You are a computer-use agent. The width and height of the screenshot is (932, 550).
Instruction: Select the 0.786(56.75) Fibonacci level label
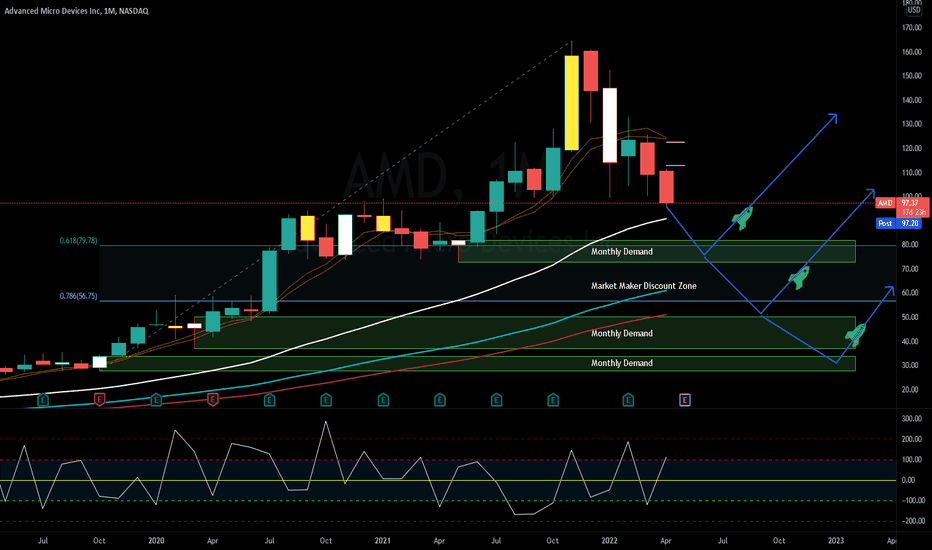78,296
